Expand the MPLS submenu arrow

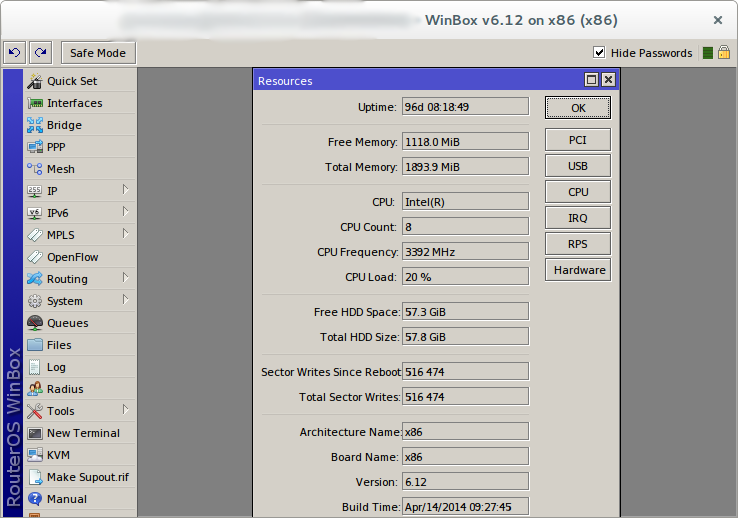tap(125, 233)
